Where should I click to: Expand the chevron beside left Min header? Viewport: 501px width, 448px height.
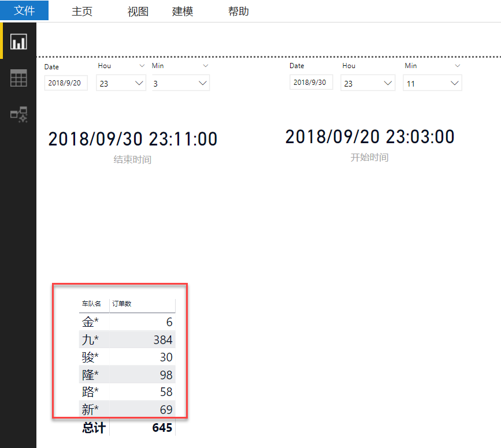(206, 66)
